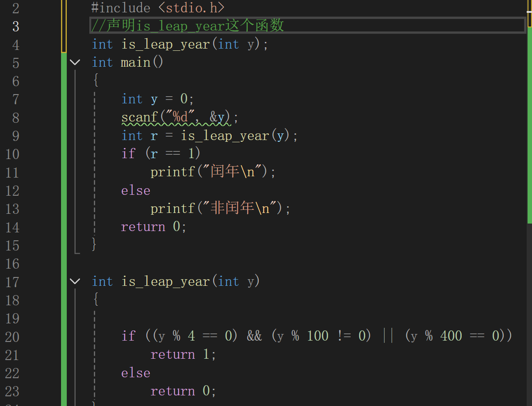Click line number 18 in the gutter

tap(12, 300)
